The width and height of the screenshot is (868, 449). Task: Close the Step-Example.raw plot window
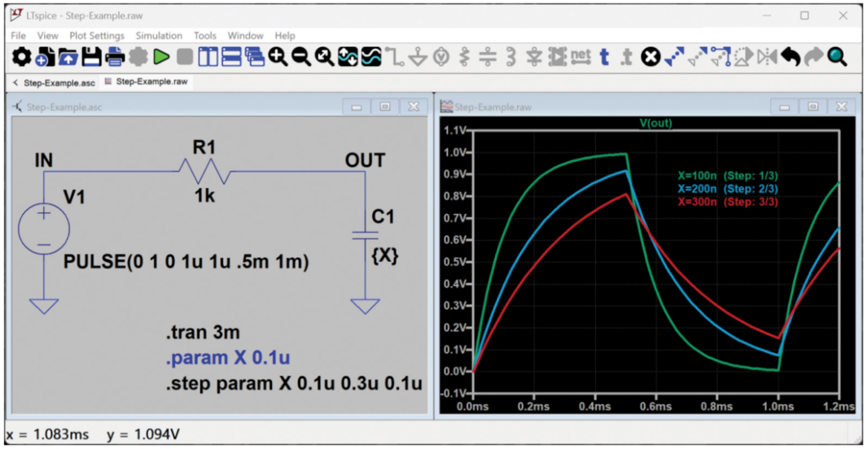(x=841, y=107)
